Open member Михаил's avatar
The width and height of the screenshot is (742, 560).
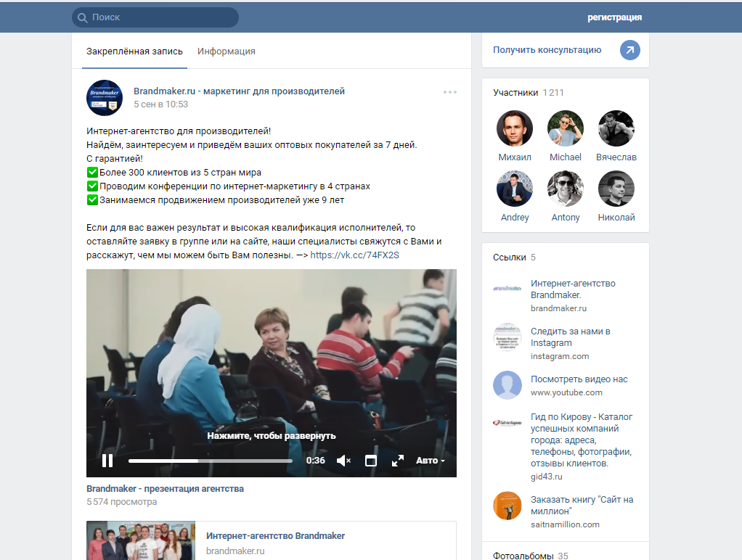[514, 128]
